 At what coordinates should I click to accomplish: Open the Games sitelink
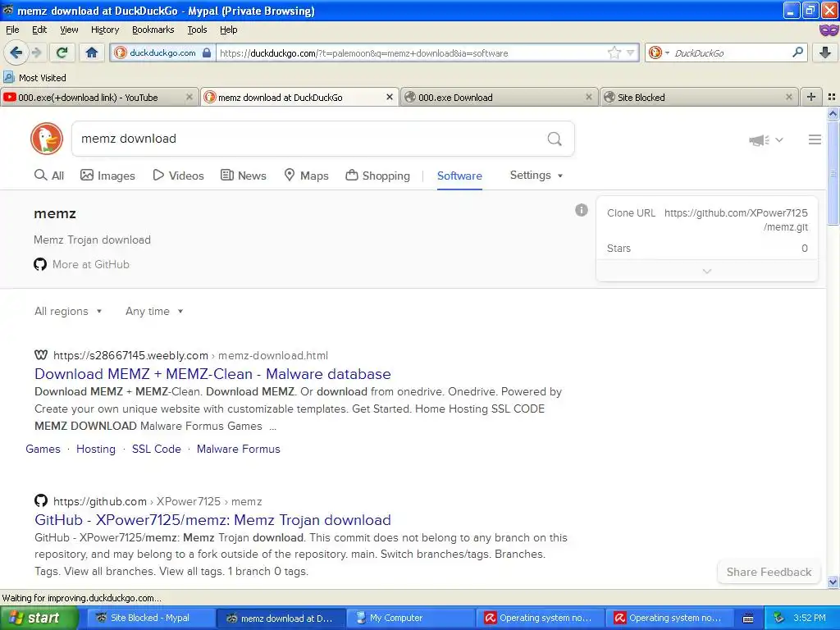[x=43, y=449]
